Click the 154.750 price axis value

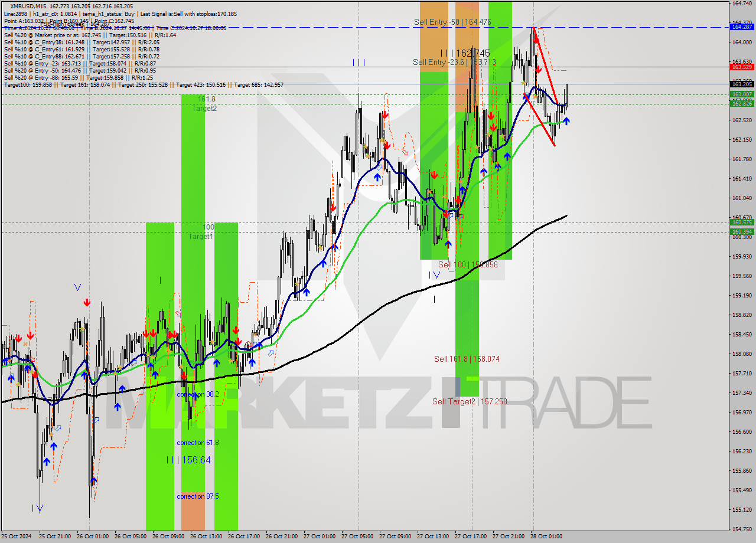click(x=742, y=529)
